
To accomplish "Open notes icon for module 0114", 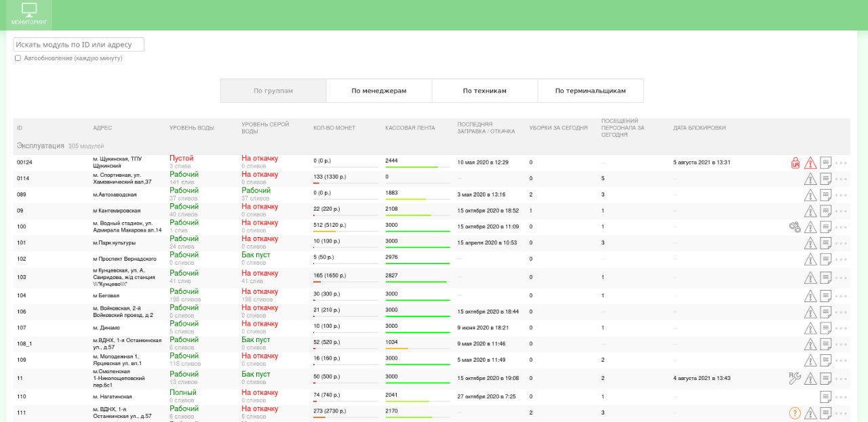I will [x=826, y=178].
